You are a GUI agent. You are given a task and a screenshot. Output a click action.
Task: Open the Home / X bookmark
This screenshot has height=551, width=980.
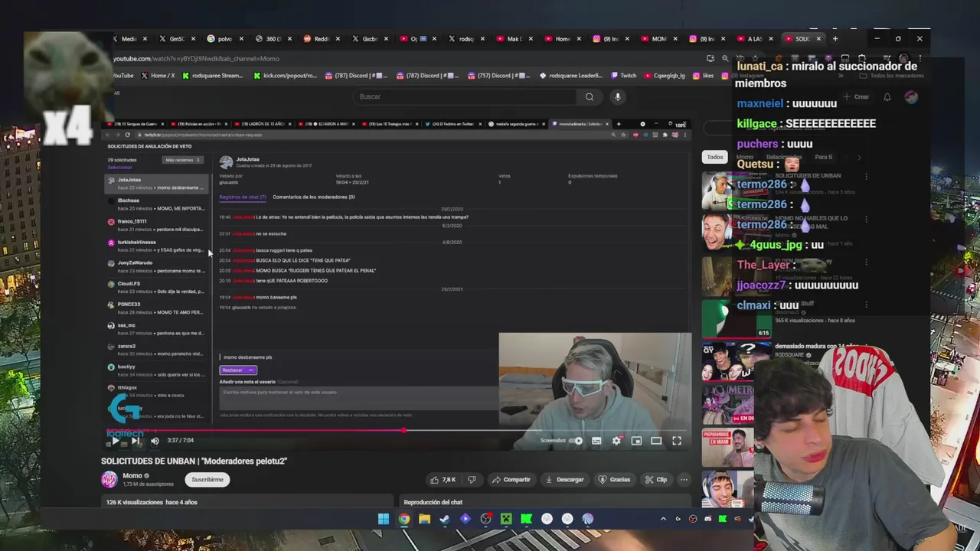[x=158, y=76]
